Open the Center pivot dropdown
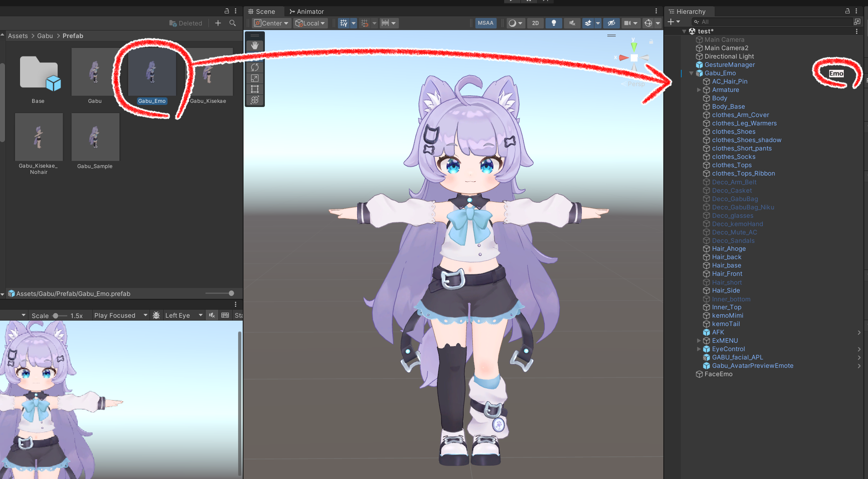 (x=272, y=23)
